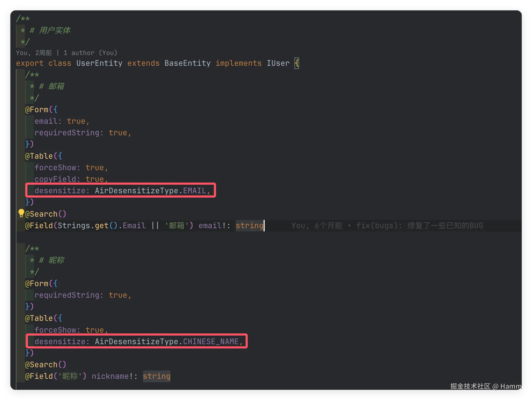Click the '1 author (You)' code lens
532x400 pixels.
coord(90,53)
